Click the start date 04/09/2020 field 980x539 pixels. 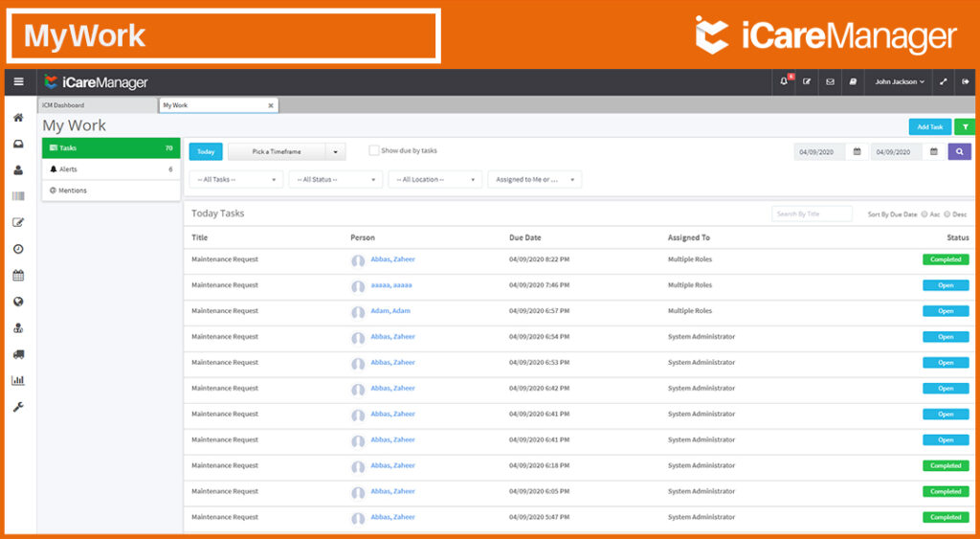click(820, 152)
